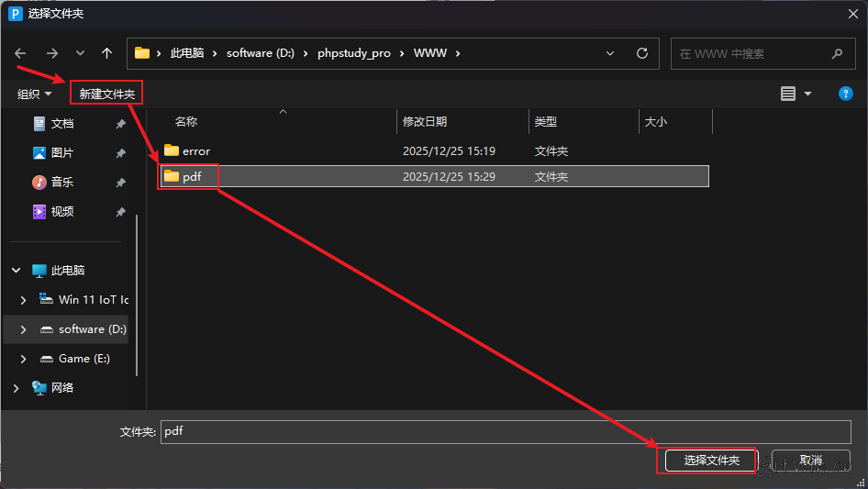Image resolution: width=868 pixels, height=489 pixels.
Task: Select 此电脑 in the navigation tree
Action: [x=68, y=271]
